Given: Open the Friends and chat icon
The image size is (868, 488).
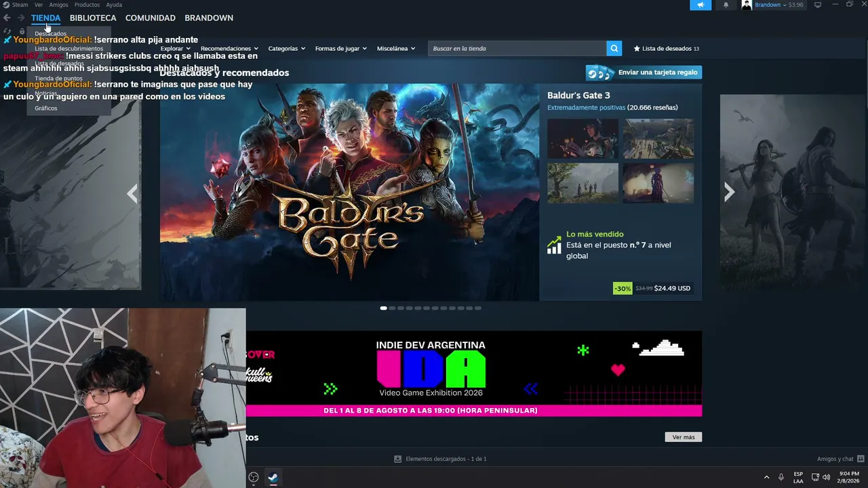Looking at the screenshot, I should [x=861, y=459].
